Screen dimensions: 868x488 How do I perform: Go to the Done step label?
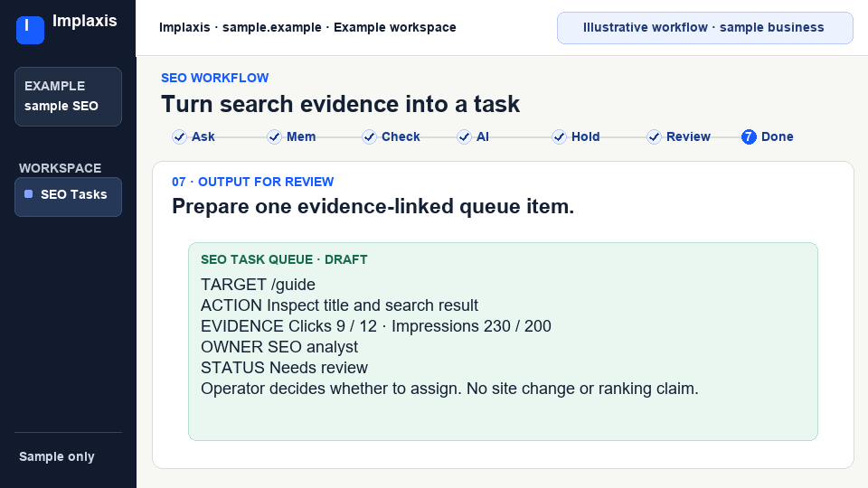pos(778,136)
